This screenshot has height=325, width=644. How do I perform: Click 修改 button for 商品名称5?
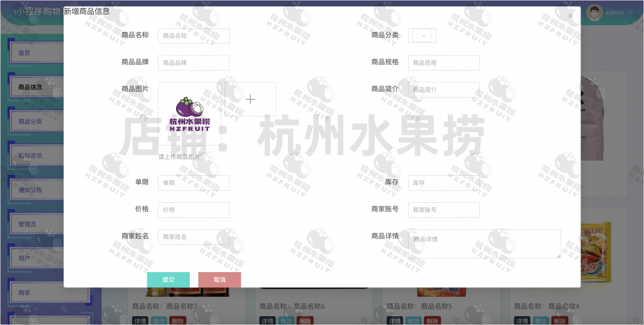[413, 321]
